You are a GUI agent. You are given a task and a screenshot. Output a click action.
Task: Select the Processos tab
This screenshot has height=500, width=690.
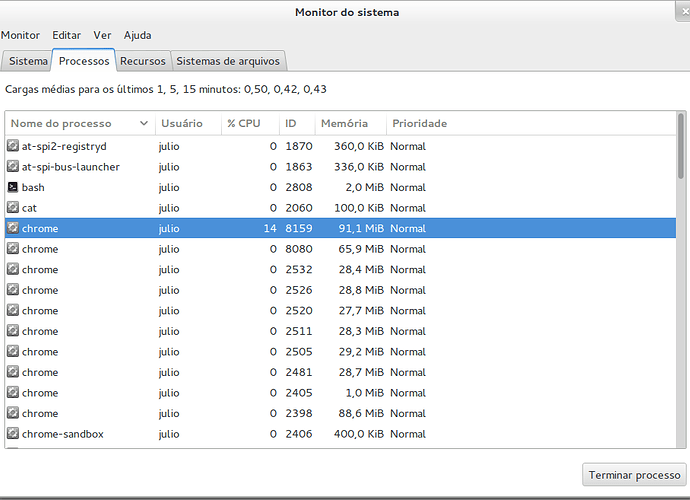[84, 61]
